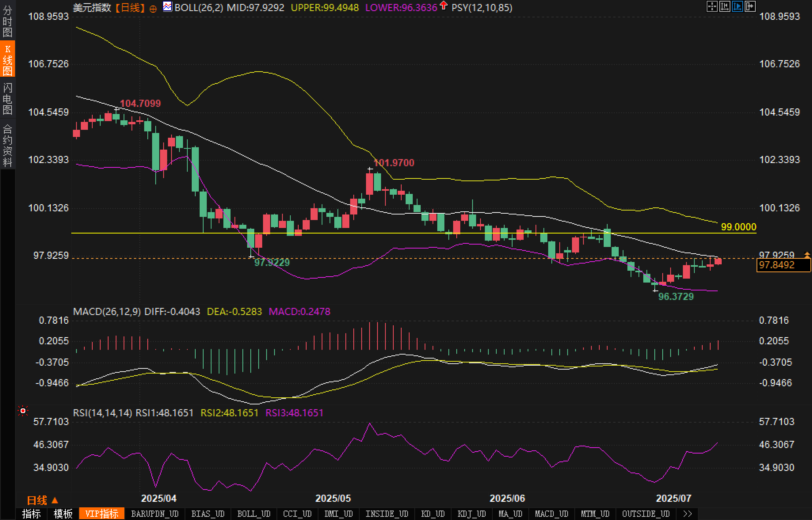Click the 104.7099 high price annotation
This screenshot has height=520, width=812.
(140, 103)
